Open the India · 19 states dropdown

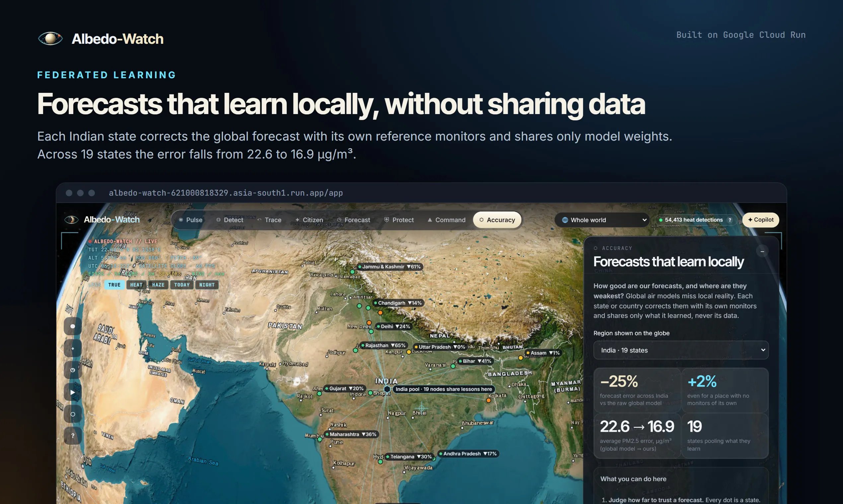681,350
